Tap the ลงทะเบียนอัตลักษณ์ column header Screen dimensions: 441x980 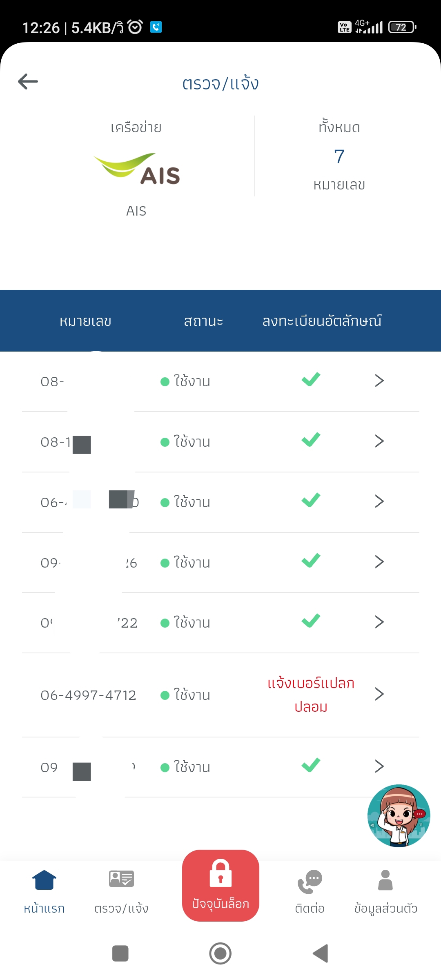(322, 321)
